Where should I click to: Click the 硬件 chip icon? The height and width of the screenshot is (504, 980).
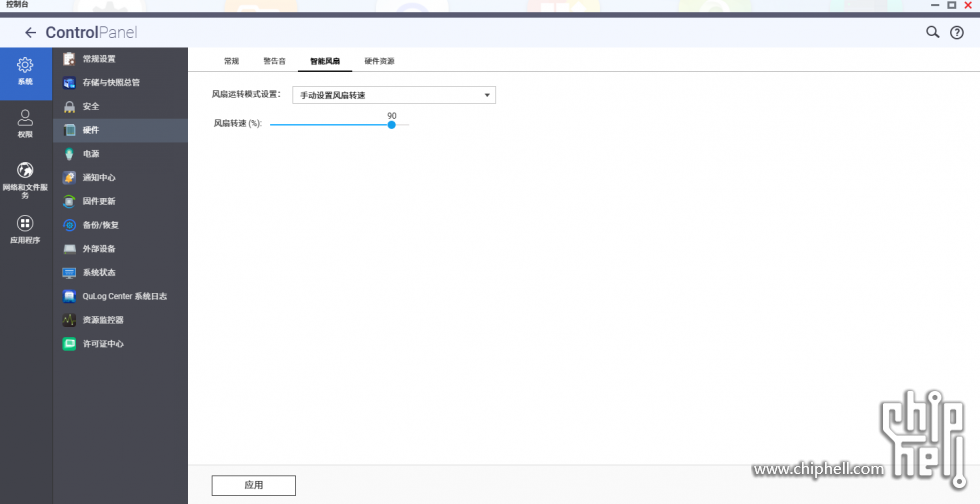tap(69, 130)
